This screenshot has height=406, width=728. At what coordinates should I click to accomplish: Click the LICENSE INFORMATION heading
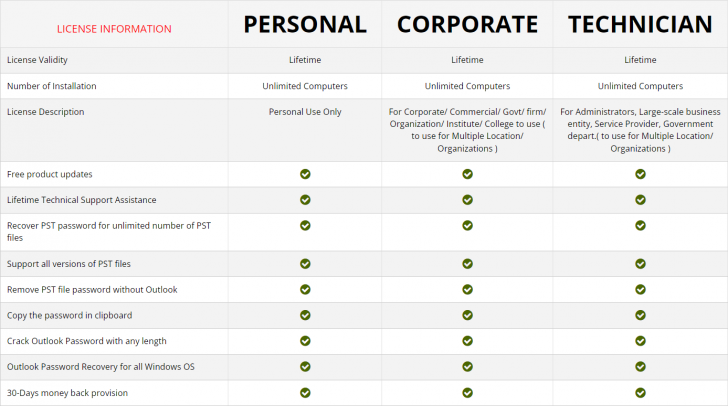point(114,29)
